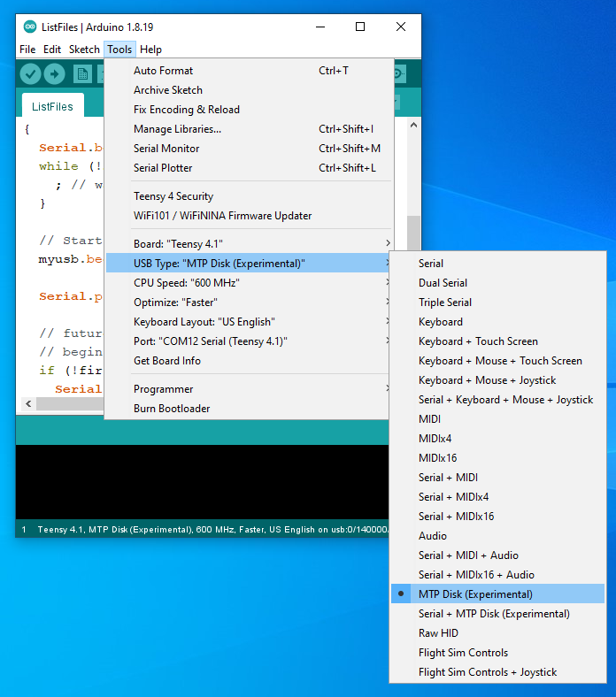Select MIDIx16 USB type

pos(497,458)
